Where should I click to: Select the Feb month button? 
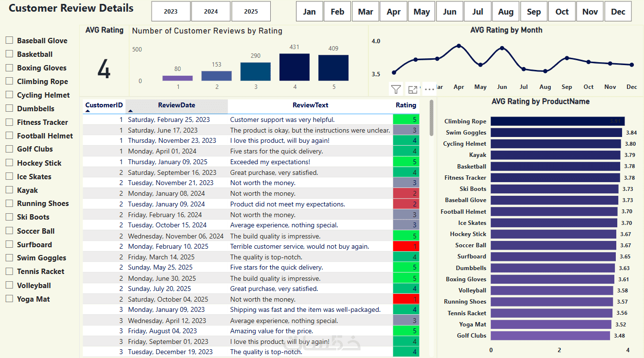pos(337,12)
